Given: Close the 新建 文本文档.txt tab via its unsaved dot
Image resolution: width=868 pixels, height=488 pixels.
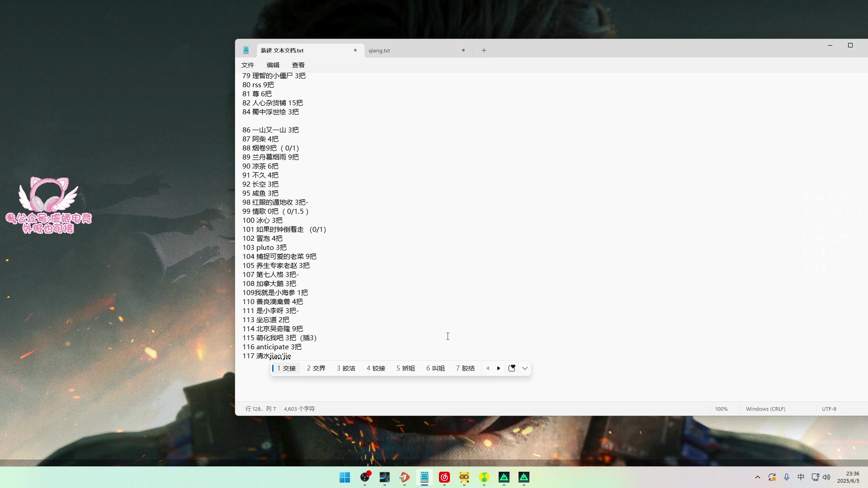Looking at the screenshot, I should (x=355, y=50).
